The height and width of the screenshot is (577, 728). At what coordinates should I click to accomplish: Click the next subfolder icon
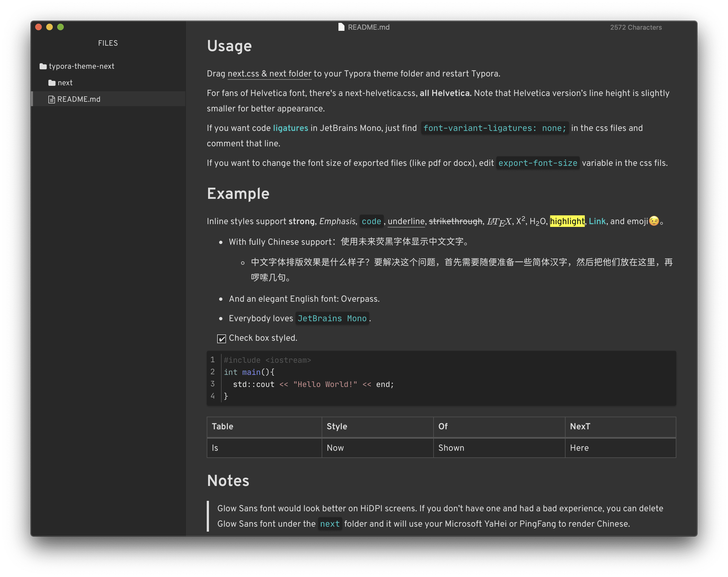(x=52, y=83)
